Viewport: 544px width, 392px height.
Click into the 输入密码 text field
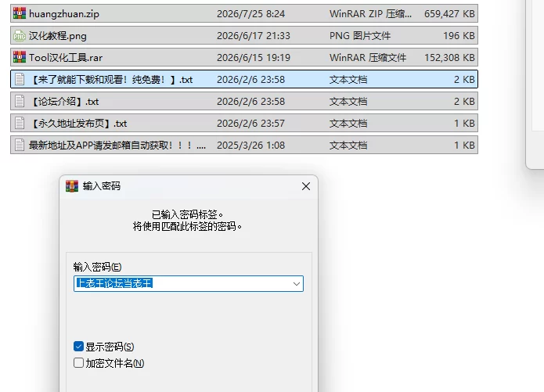click(189, 284)
